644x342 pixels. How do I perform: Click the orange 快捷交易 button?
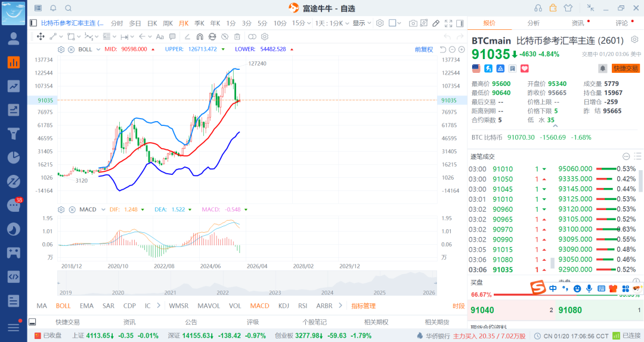tap(626, 69)
